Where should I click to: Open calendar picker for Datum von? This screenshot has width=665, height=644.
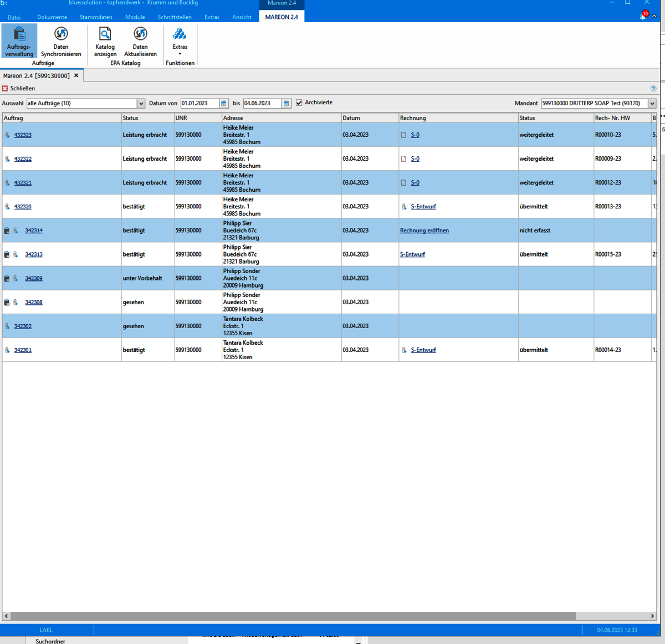coord(224,104)
